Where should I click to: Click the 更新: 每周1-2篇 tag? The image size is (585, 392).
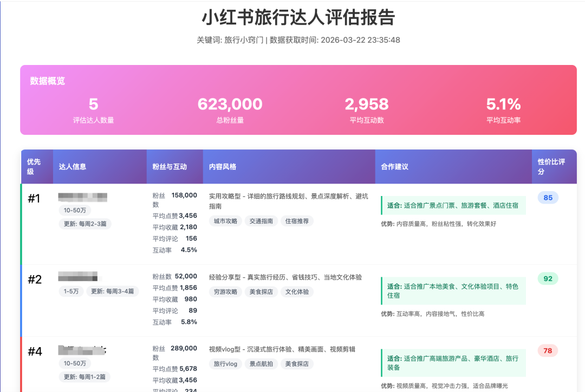point(84,377)
